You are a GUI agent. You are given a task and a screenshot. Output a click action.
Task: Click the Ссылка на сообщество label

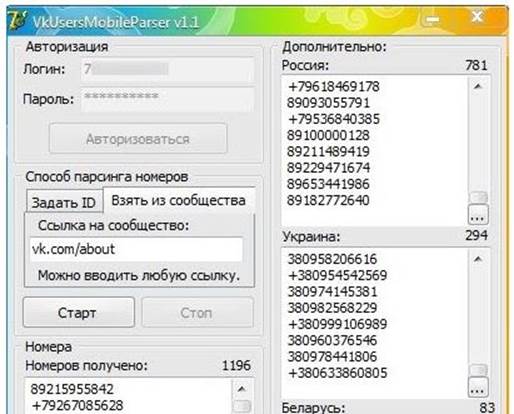tap(113, 226)
